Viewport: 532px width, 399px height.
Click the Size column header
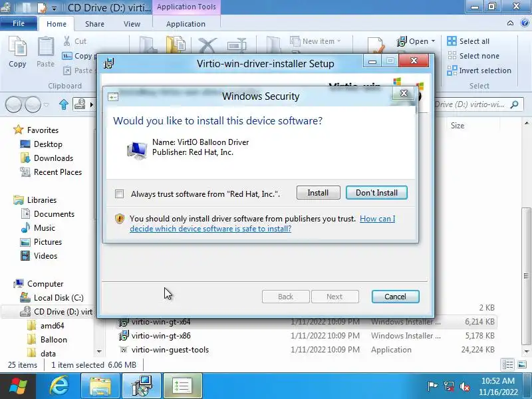pyautogui.click(x=458, y=126)
